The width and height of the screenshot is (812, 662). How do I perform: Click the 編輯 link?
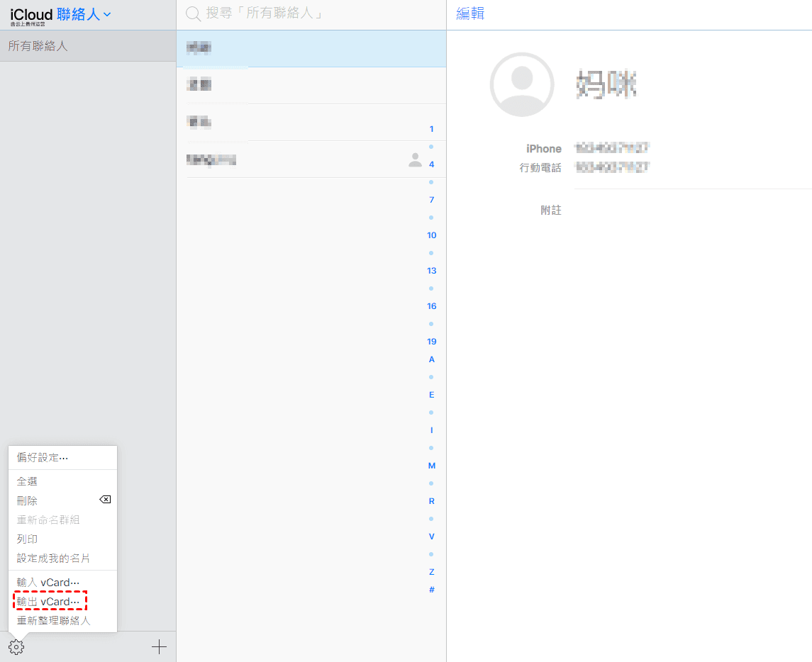470,14
